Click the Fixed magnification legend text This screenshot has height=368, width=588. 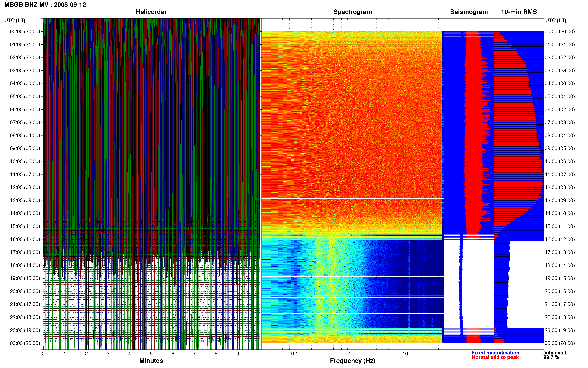click(x=495, y=353)
